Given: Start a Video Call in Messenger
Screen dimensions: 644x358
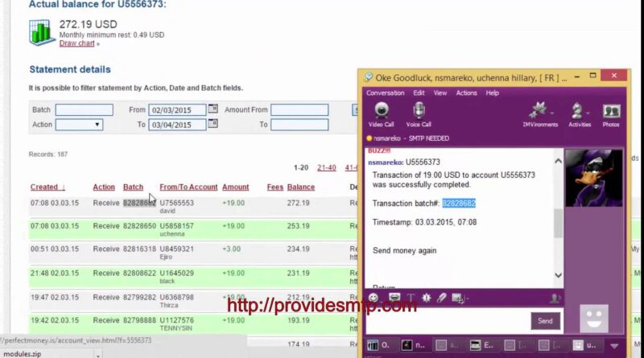Looking at the screenshot, I should pyautogui.click(x=381, y=114).
